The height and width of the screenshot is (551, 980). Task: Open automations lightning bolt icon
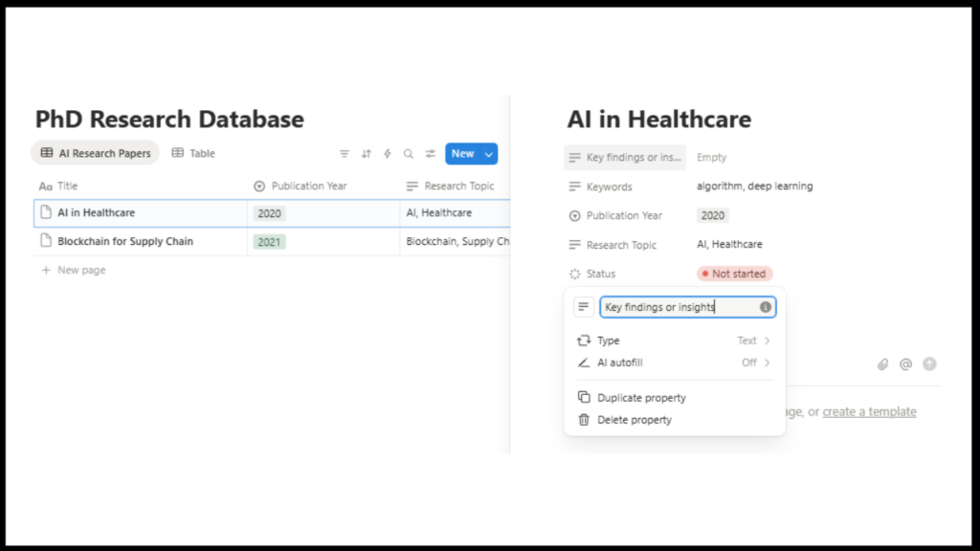(x=388, y=154)
